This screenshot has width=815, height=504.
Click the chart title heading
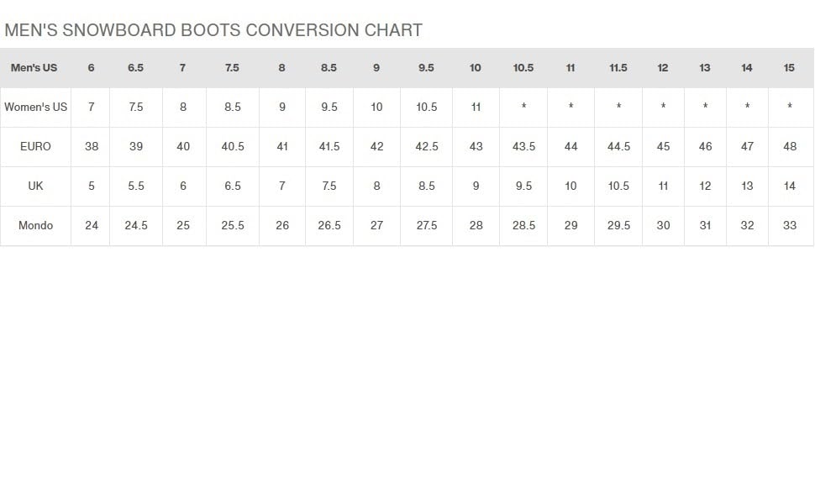pos(213,30)
